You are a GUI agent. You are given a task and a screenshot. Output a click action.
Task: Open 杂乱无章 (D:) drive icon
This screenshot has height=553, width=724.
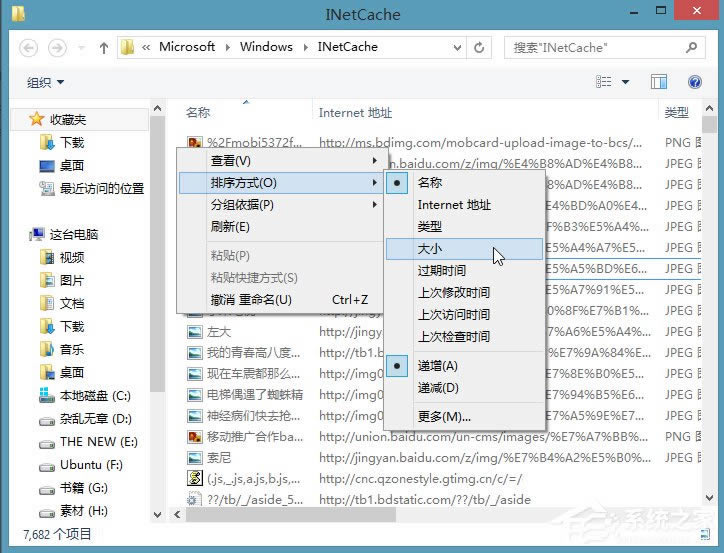coord(47,420)
